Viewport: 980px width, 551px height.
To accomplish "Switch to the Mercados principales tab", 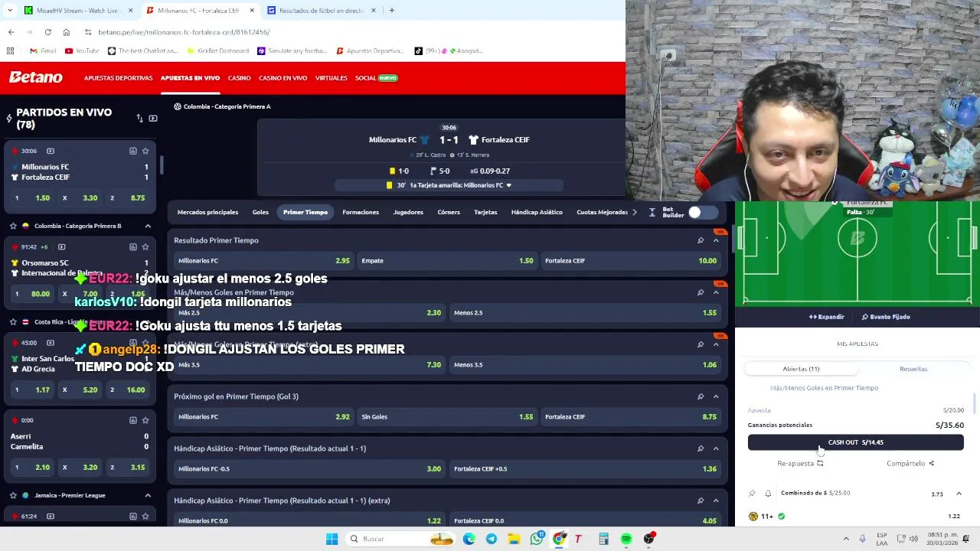I will pos(207,212).
